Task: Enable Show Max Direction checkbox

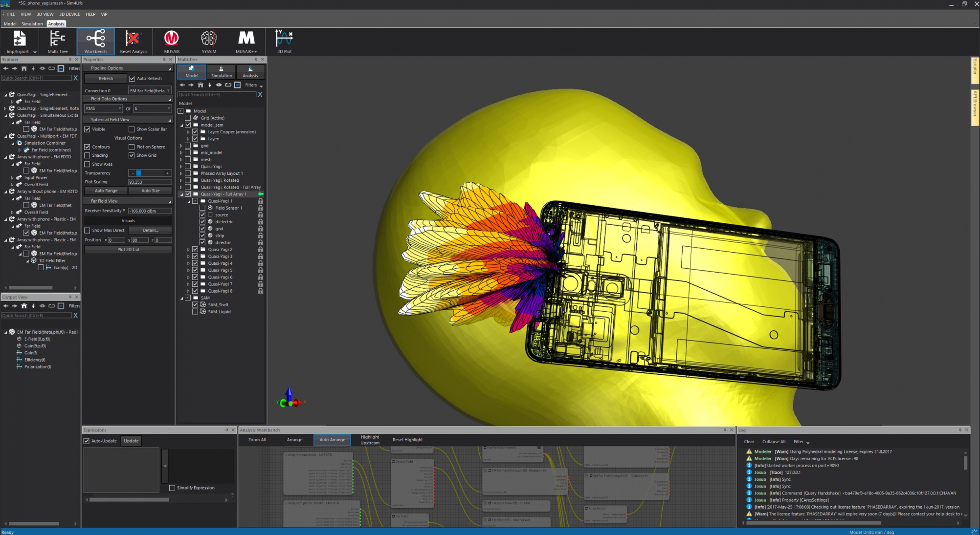Action: (88, 230)
